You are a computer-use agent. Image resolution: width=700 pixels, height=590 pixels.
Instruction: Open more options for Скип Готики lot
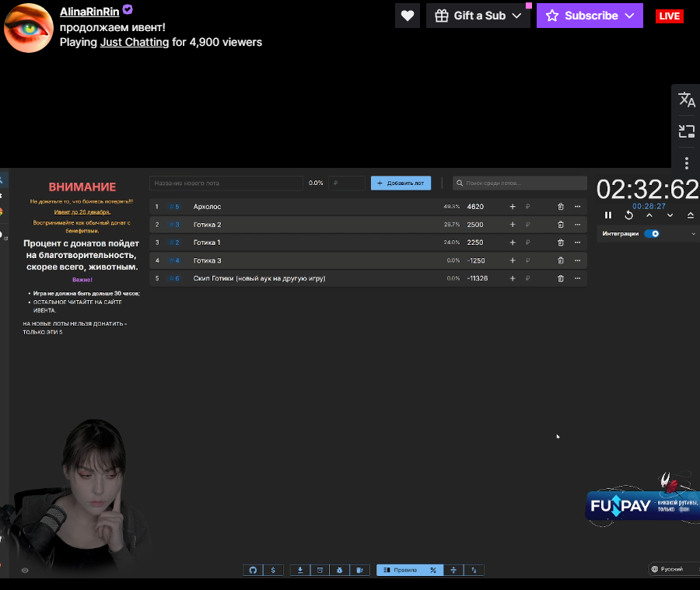point(577,278)
